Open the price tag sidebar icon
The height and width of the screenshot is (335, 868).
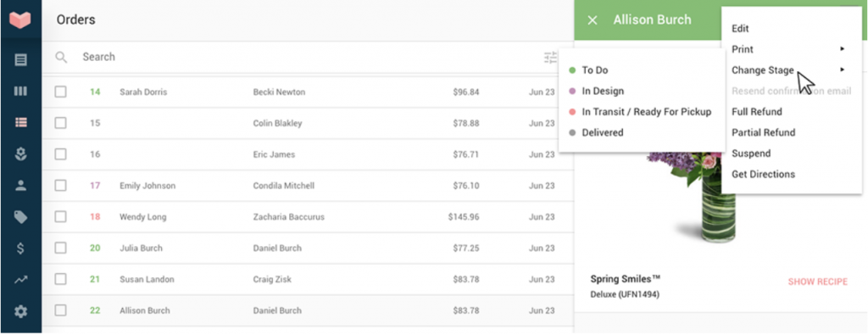point(20,217)
